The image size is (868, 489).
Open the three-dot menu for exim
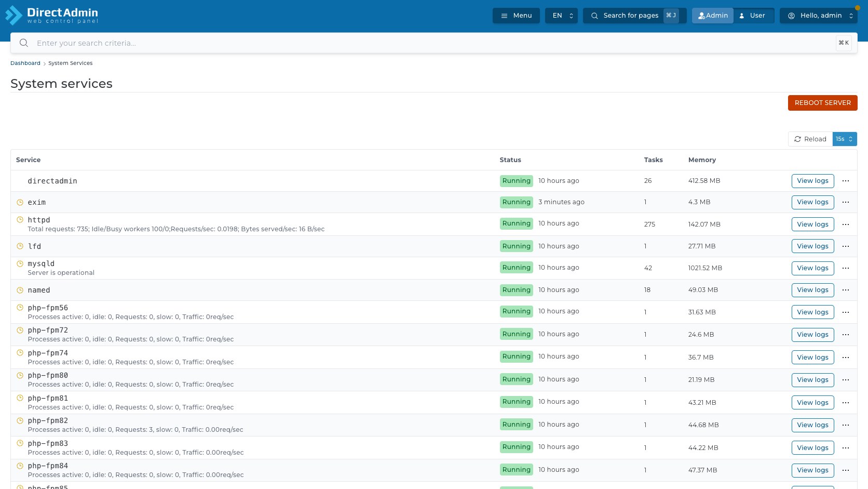tap(846, 202)
